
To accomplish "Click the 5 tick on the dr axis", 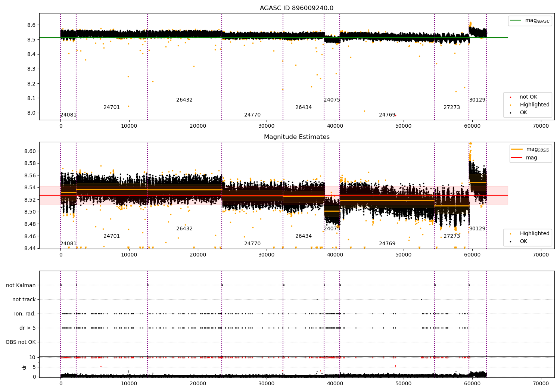I will tap(34, 367).
